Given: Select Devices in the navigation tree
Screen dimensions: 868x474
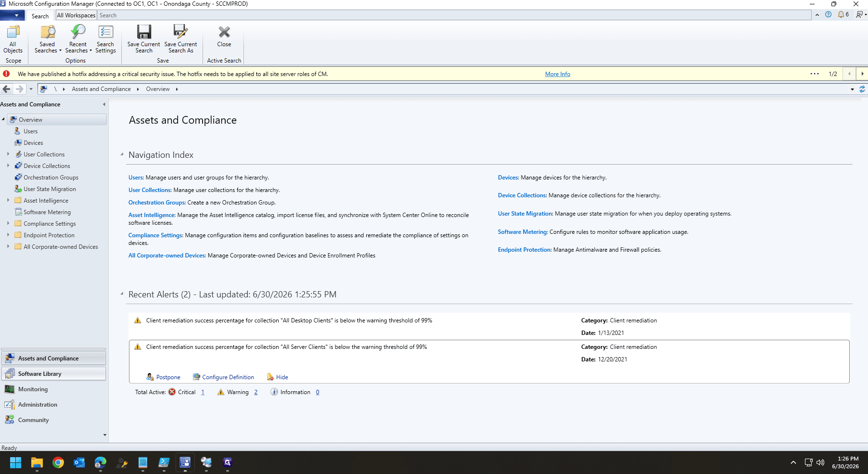Looking at the screenshot, I should click(33, 143).
